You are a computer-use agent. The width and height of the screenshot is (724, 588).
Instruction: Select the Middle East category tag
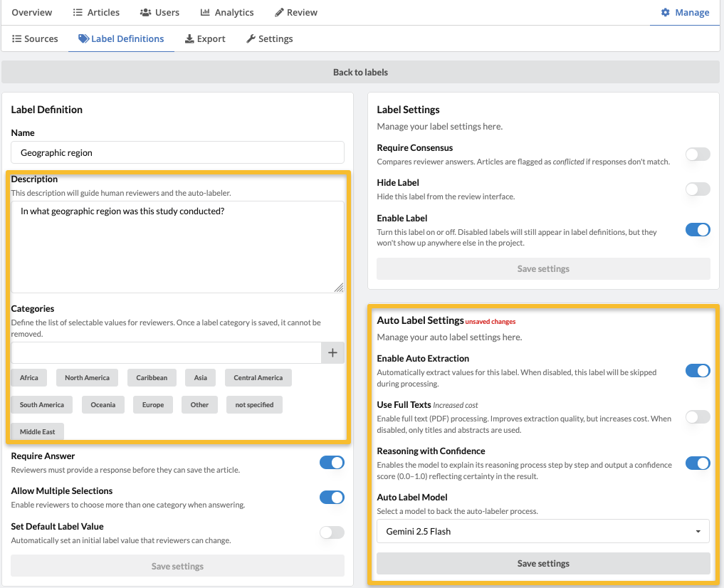pyautogui.click(x=37, y=431)
